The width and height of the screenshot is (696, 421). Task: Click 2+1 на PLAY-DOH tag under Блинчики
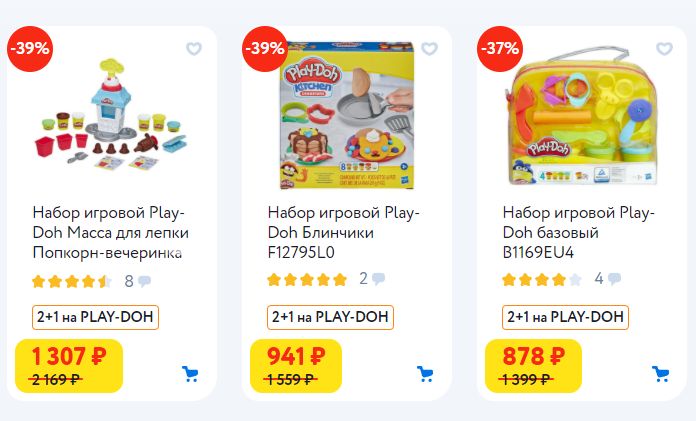coord(331,317)
